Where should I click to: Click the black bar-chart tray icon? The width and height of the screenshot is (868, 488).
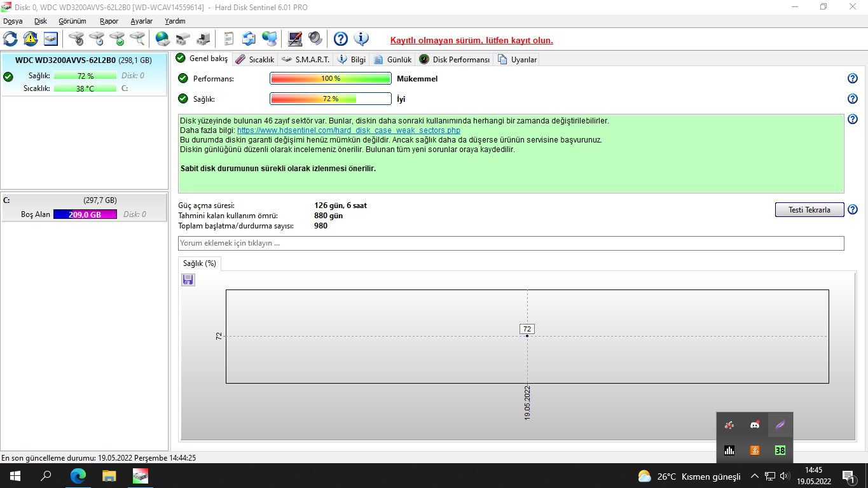(x=729, y=450)
